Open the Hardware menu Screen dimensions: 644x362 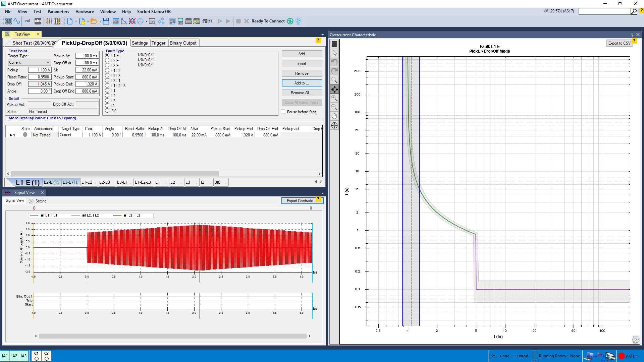(85, 12)
